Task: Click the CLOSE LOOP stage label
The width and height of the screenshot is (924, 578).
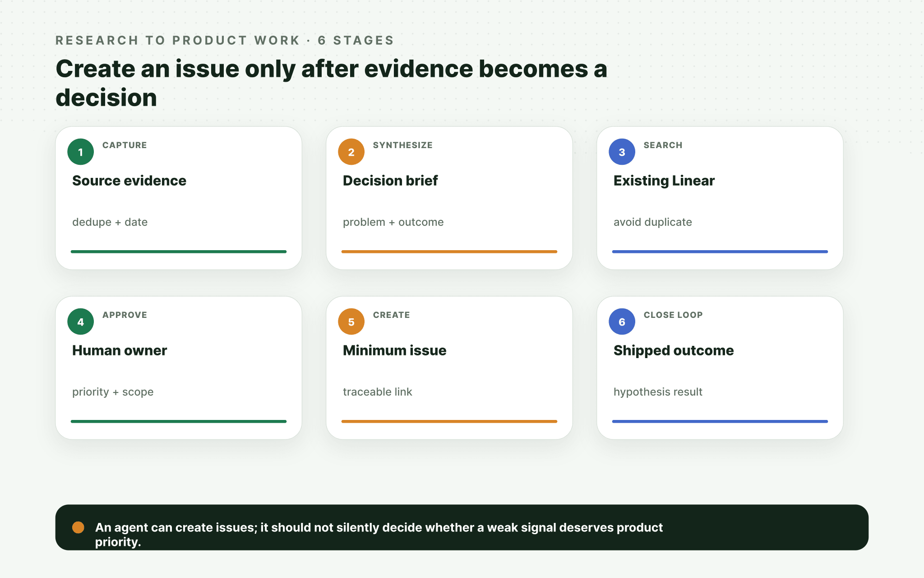Action: click(x=673, y=315)
